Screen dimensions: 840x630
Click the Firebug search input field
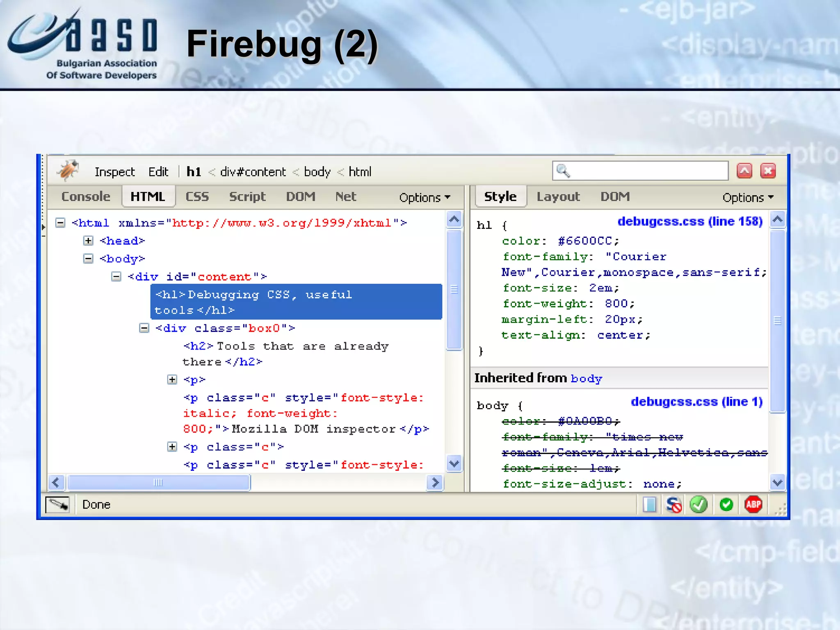(x=640, y=171)
